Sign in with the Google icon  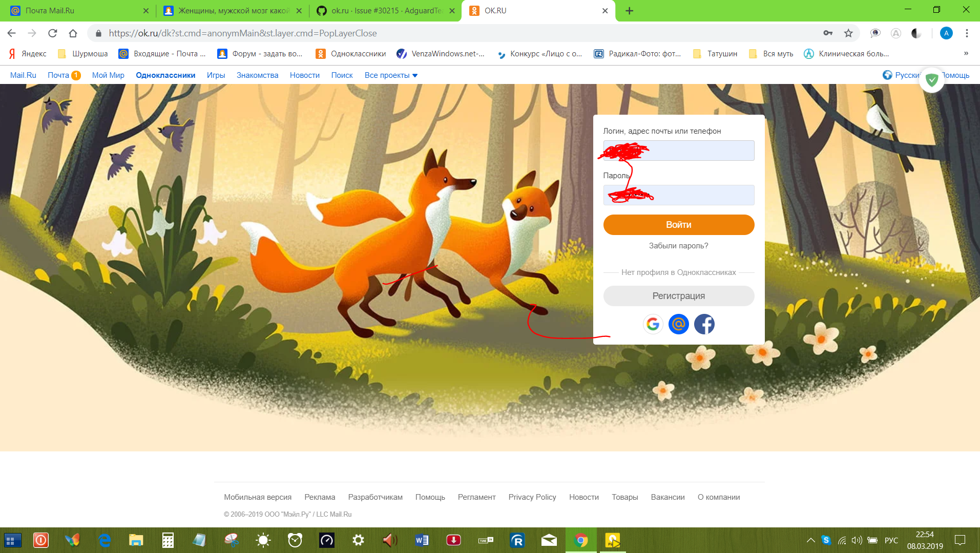[653, 324]
